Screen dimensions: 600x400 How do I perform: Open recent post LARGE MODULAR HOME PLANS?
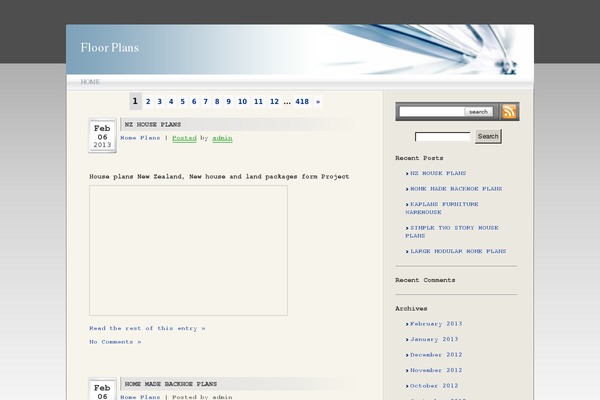[x=458, y=251]
